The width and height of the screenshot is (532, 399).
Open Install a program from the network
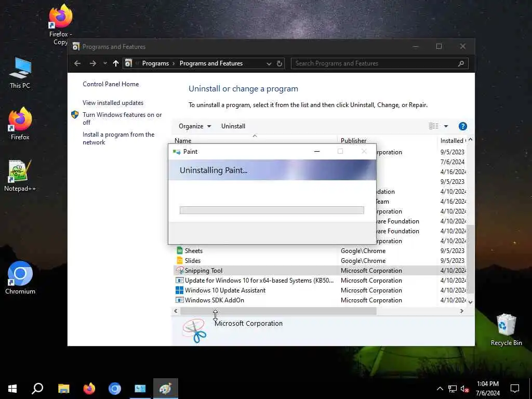pyautogui.click(x=118, y=138)
